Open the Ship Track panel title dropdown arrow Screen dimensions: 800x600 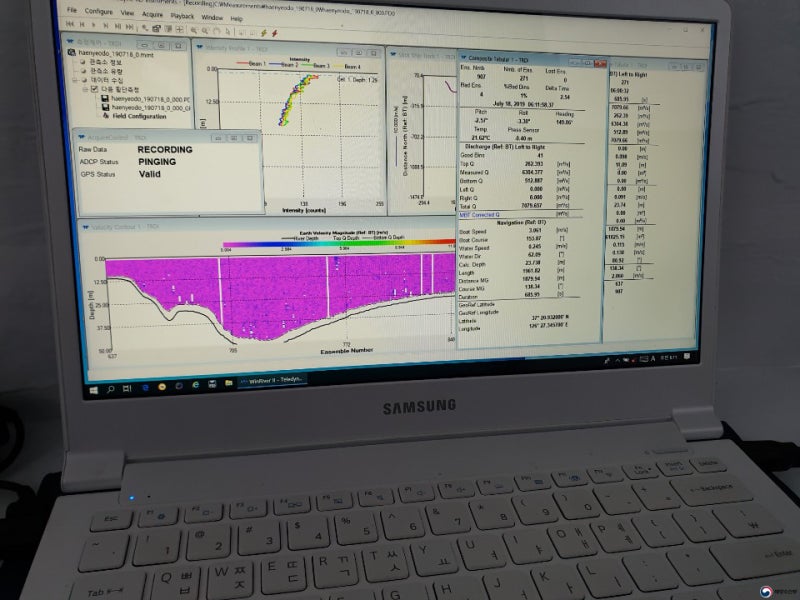(x=393, y=54)
